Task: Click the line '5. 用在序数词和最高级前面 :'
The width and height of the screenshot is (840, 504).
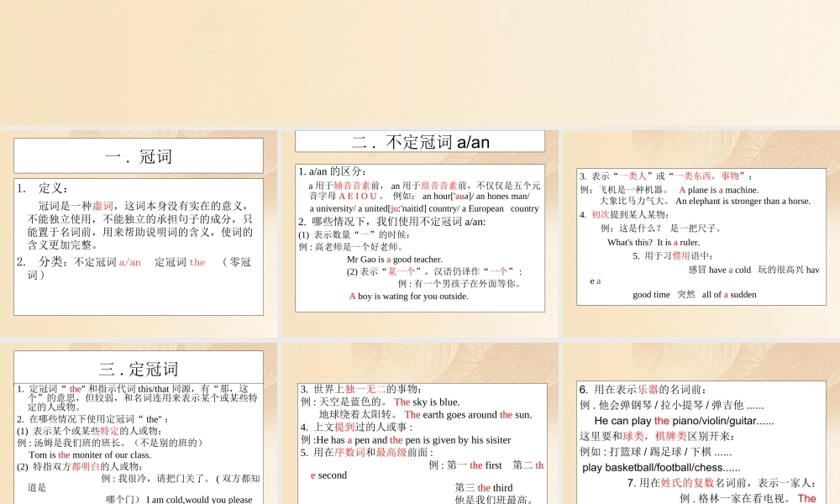Action: (x=367, y=453)
